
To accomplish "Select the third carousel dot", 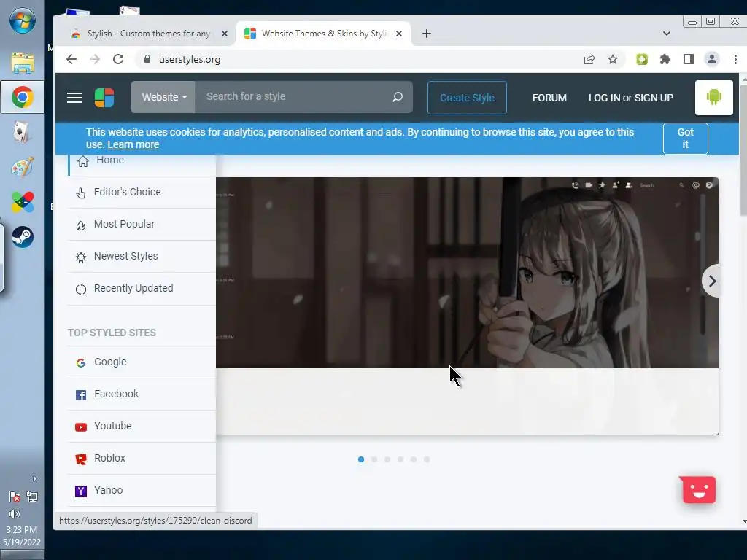I will coord(387,459).
